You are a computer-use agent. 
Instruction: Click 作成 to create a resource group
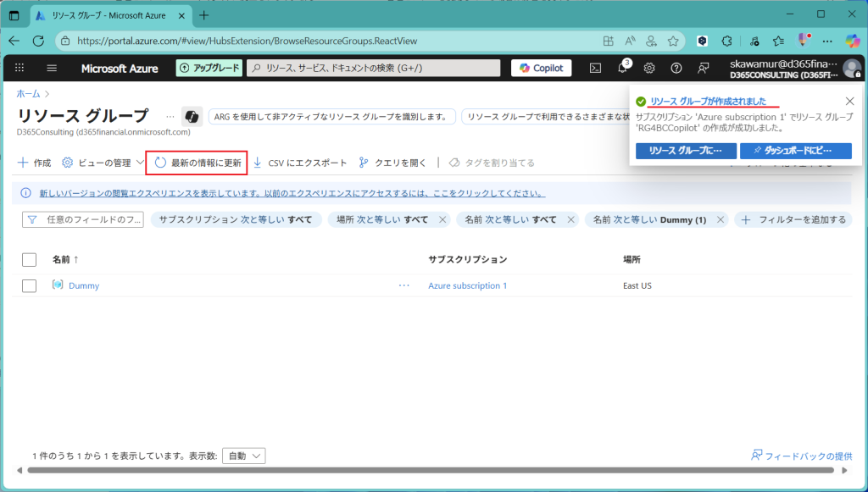[34, 163]
